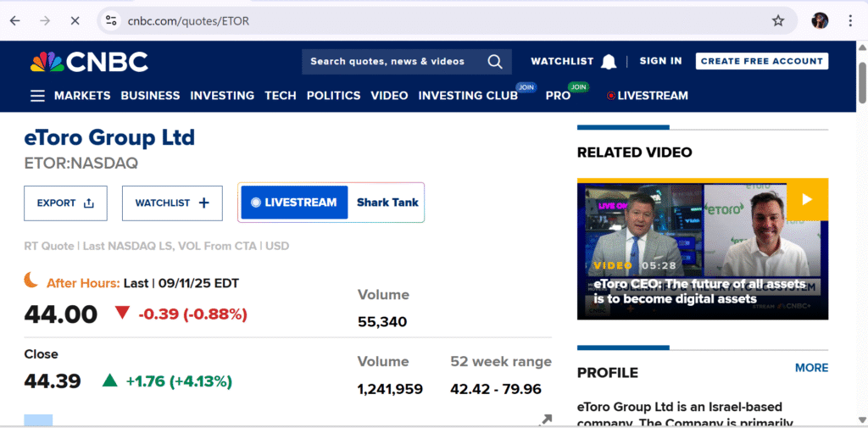
Task: Click the ETOR:NASDAQ ticker text
Action: tap(81, 164)
